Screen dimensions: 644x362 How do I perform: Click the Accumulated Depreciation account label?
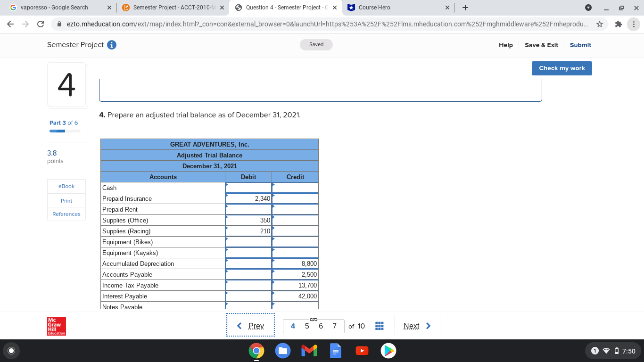tap(138, 263)
